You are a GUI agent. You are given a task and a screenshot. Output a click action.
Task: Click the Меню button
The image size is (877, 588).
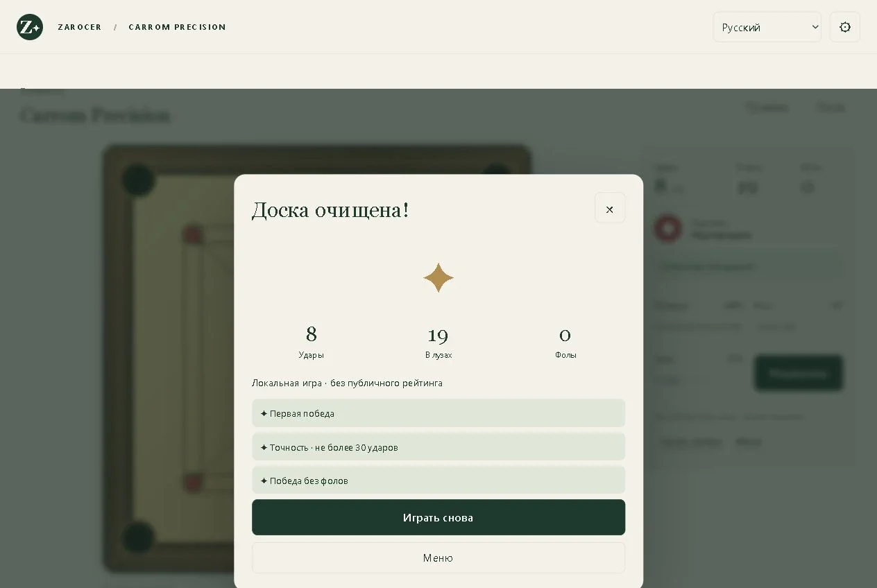point(438,557)
